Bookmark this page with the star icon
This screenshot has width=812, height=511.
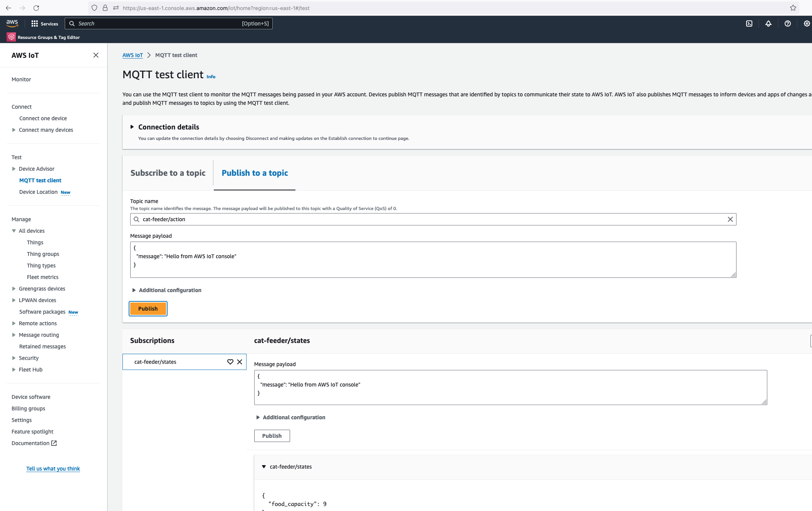[793, 8]
